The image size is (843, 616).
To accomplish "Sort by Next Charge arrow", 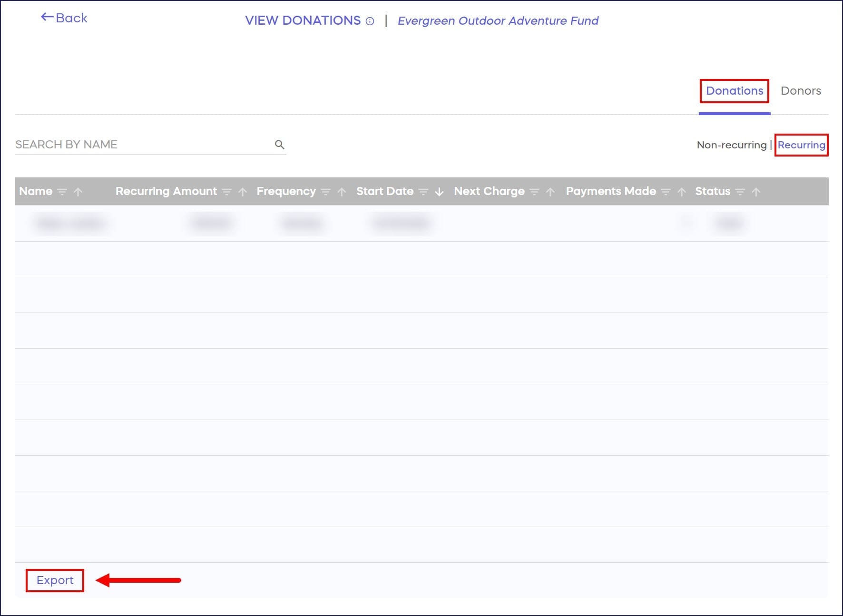I will click(x=550, y=192).
